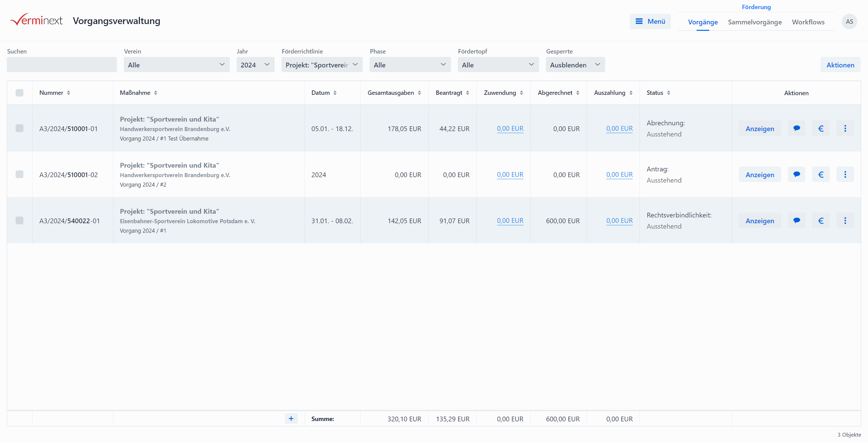Open the Gesperrte dropdown

pos(575,65)
